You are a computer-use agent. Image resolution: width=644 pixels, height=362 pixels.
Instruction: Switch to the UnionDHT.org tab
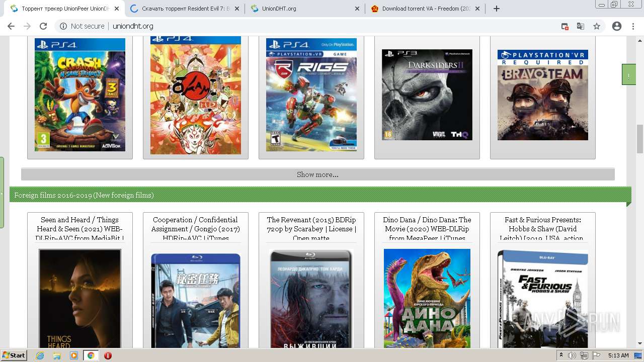(305, 9)
